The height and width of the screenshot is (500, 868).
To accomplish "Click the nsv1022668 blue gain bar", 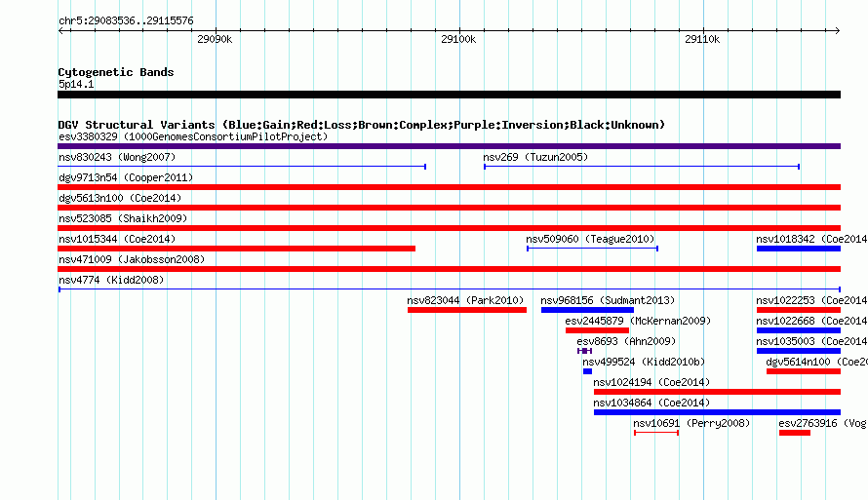I will coord(799,330).
